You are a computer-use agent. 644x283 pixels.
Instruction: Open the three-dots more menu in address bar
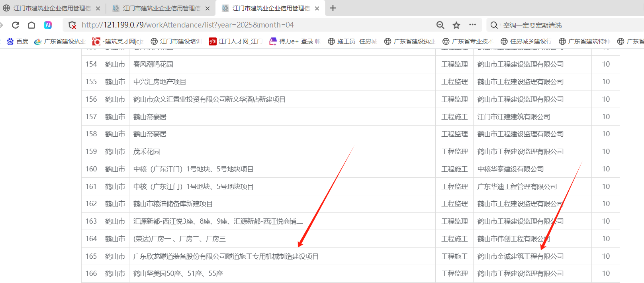(x=472, y=25)
